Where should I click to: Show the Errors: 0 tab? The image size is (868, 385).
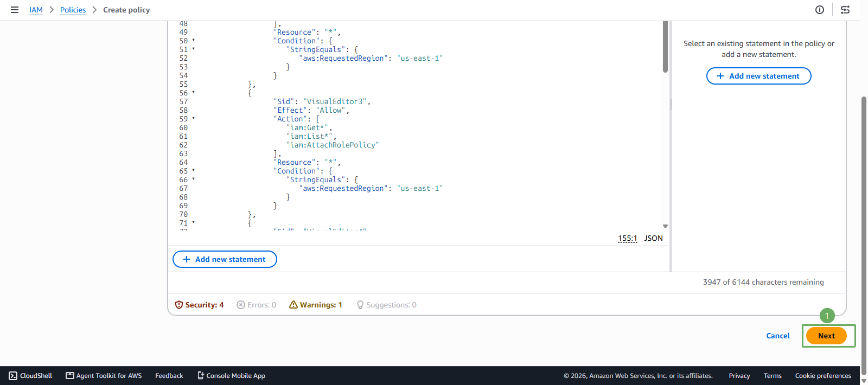(257, 305)
